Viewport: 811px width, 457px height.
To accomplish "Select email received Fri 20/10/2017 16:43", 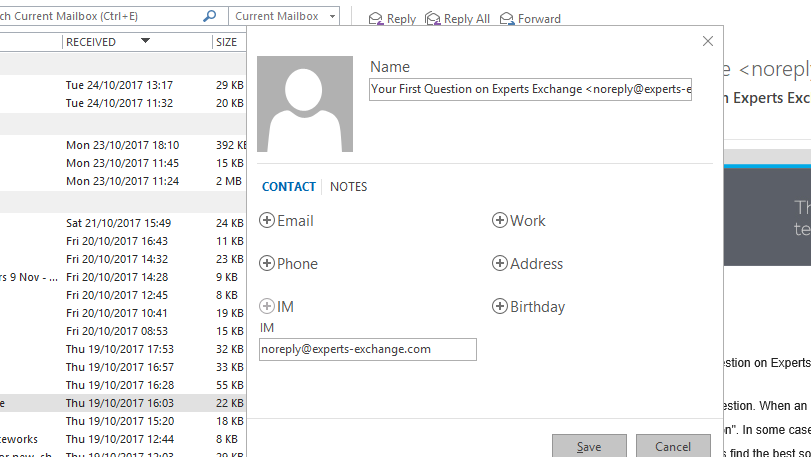I will [123, 241].
